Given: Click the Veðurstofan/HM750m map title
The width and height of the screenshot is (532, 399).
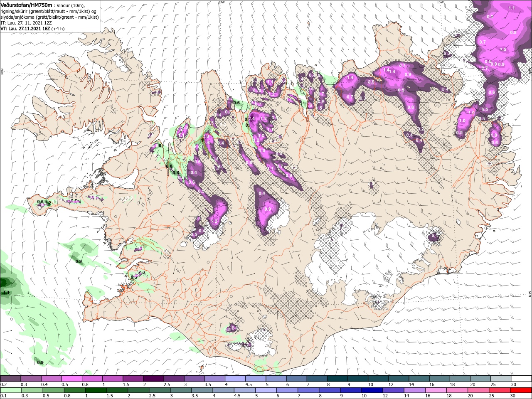Looking at the screenshot, I should (x=26, y=5).
